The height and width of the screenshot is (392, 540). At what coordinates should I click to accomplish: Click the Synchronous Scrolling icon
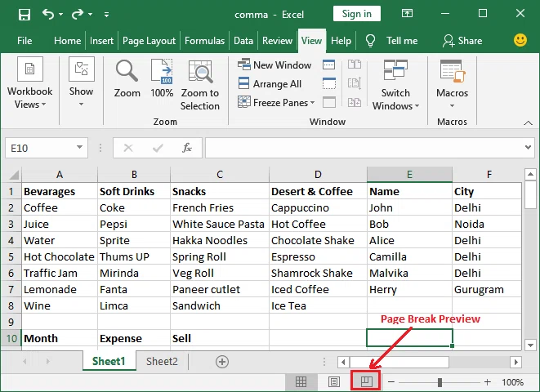355,83
